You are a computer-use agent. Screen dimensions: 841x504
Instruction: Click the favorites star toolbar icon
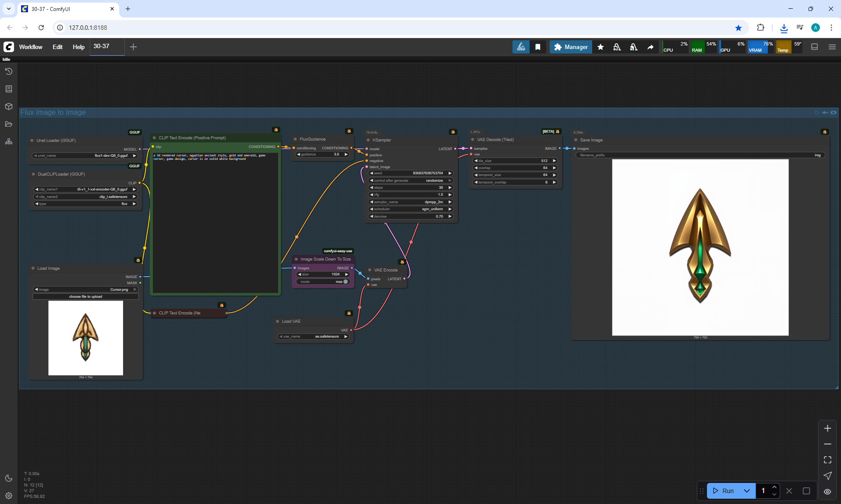click(601, 47)
